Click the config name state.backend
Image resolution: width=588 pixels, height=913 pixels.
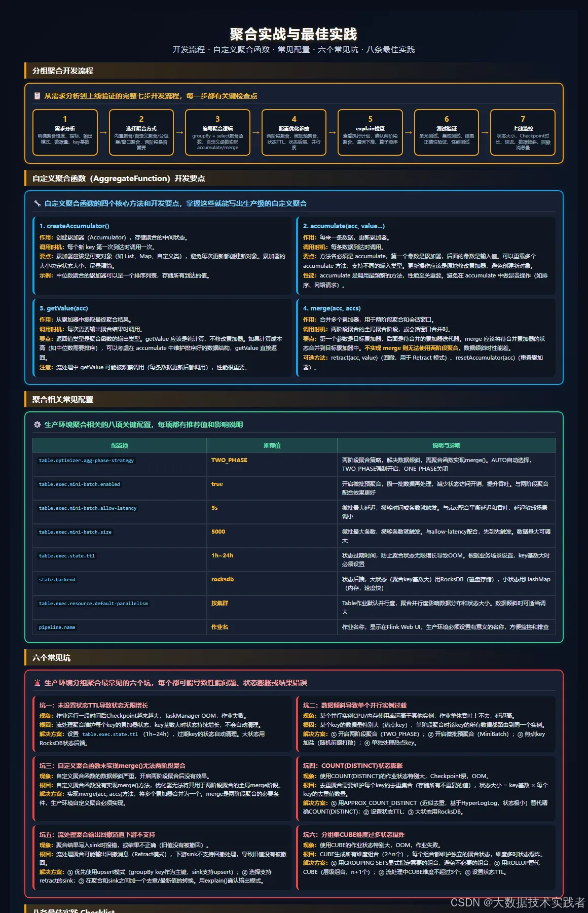[x=57, y=580]
